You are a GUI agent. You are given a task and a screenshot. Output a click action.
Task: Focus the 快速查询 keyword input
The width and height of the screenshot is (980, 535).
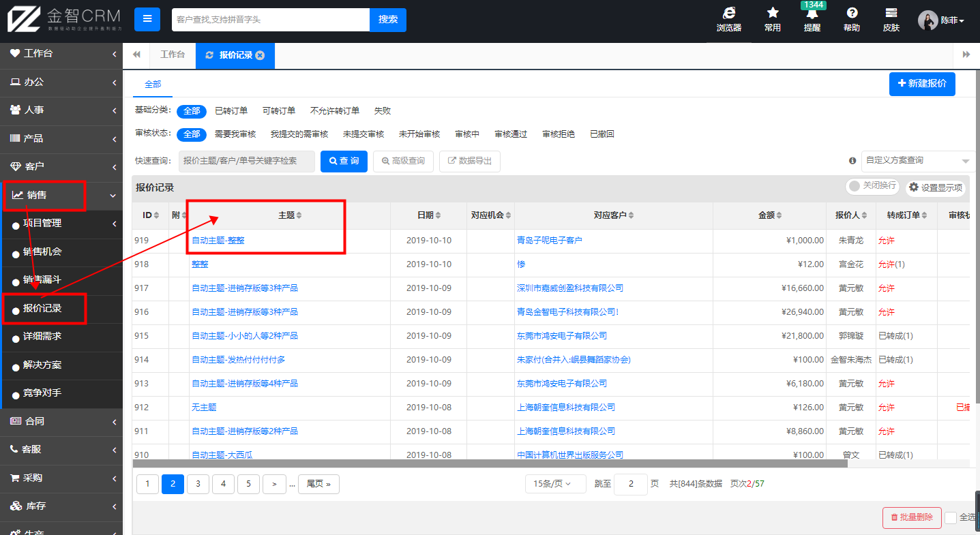pyautogui.click(x=247, y=162)
